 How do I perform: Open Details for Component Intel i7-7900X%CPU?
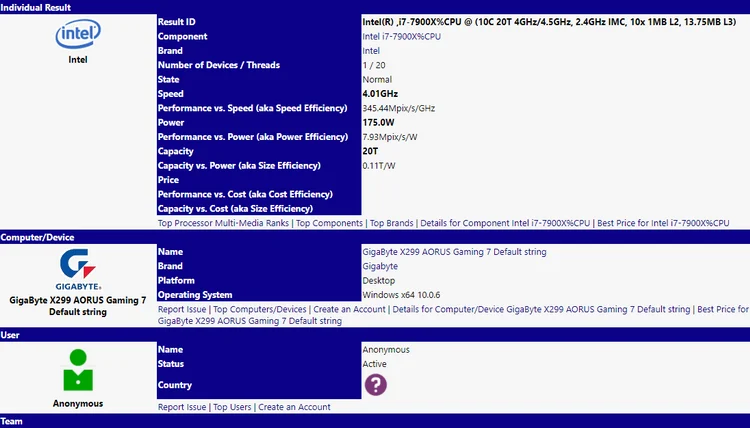coord(505,223)
